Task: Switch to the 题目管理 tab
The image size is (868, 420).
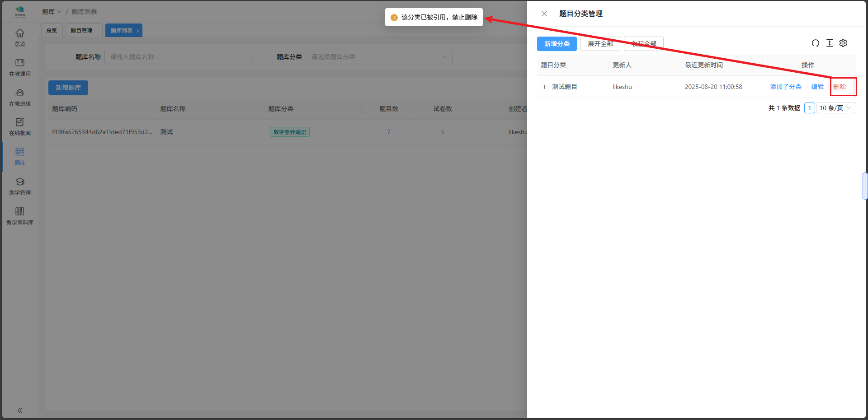Action: pyautogui.click(x=81, y=31)
